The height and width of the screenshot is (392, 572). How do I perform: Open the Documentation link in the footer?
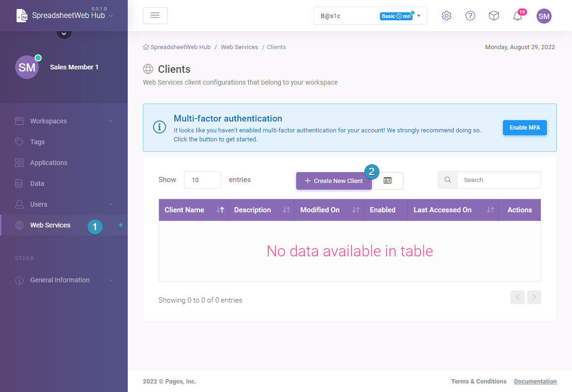point(535,381)
